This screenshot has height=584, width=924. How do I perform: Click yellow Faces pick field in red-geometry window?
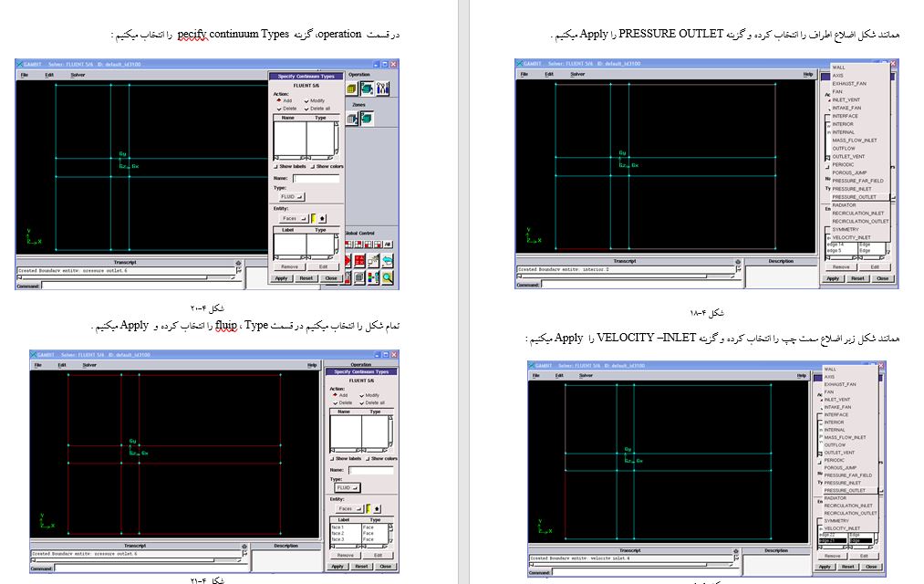click(x=369, y=508)
